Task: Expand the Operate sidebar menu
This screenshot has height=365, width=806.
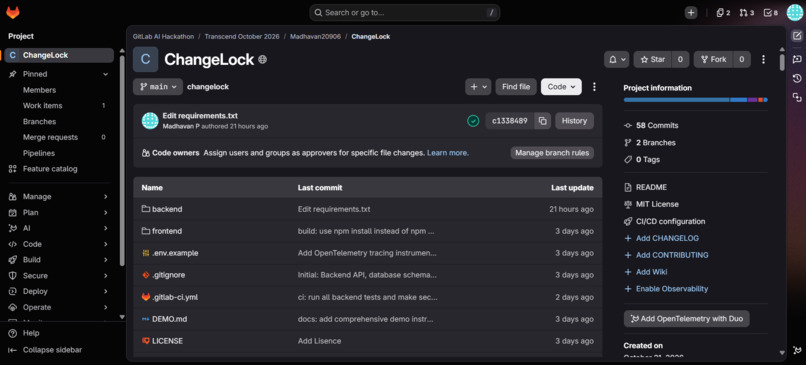Action: [x=59, y=307]
